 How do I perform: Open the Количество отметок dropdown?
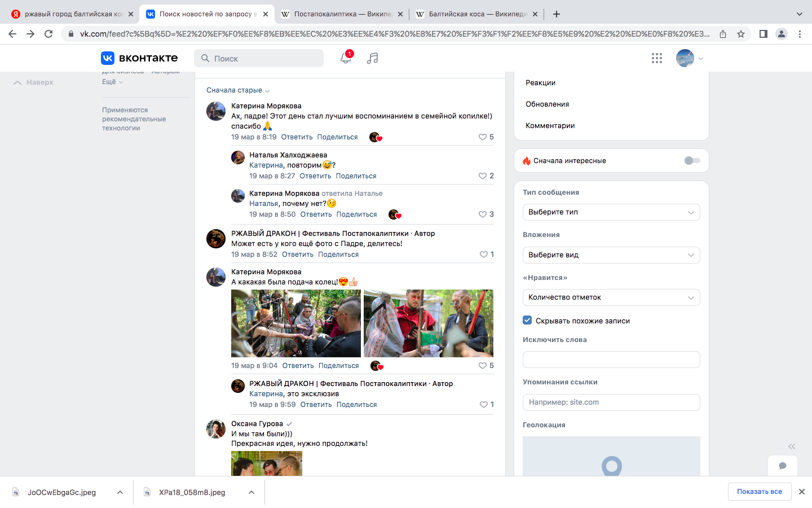(x=611, y=297)
